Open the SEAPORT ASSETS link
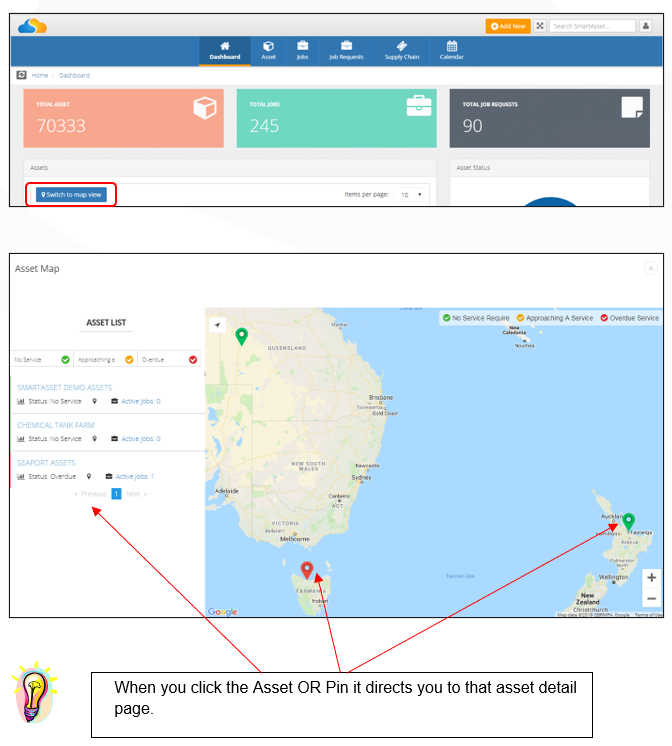Viewport: 672px width, 746px height. tap(46, 462)
